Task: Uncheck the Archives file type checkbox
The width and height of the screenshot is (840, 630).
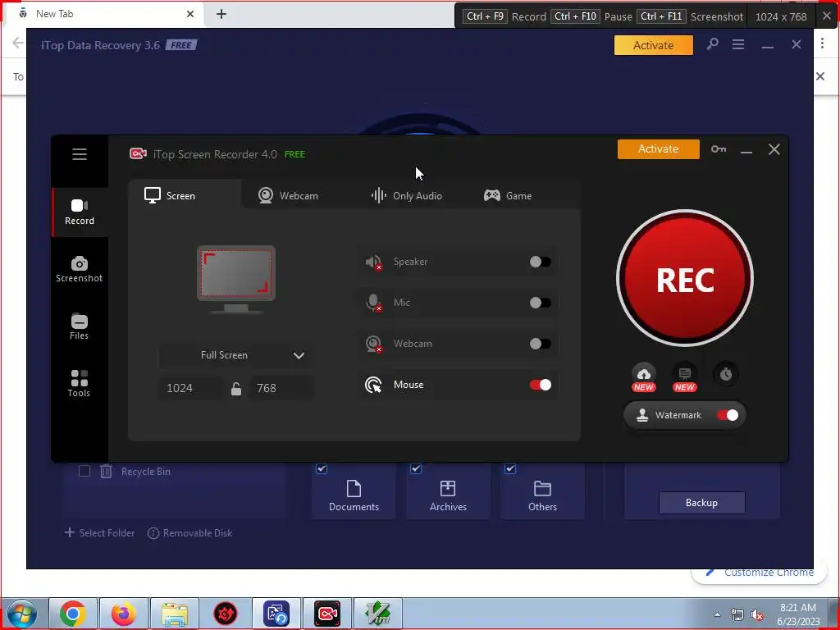Action: (x=416, y=468)
